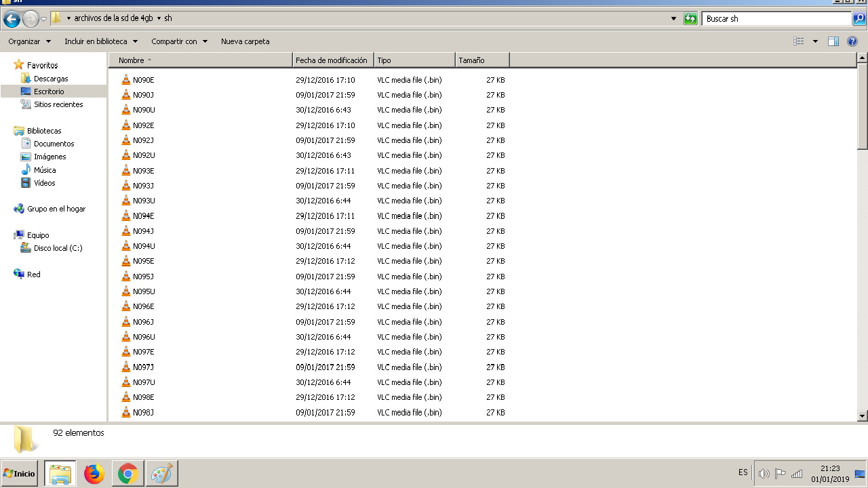Click the Vídeos film icon
The height and width of the screenshot is (488, 868).
[26, 183]
